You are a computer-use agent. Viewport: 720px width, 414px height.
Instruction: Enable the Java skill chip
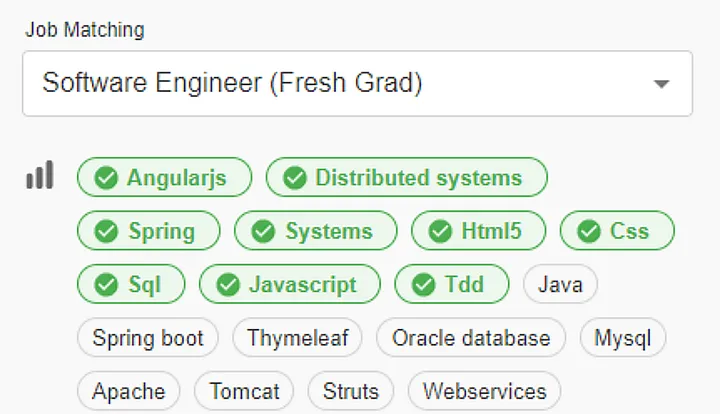click(560, 284)
